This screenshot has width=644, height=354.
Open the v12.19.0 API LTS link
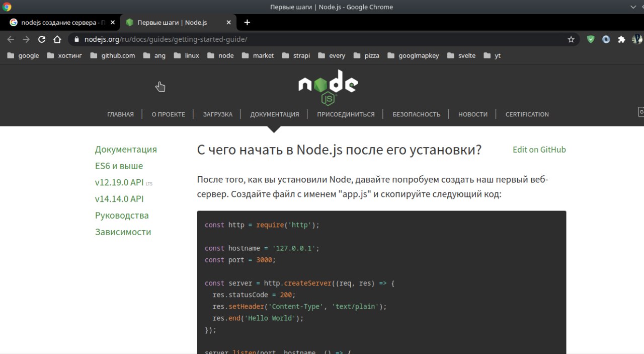(x=123, y=183)
